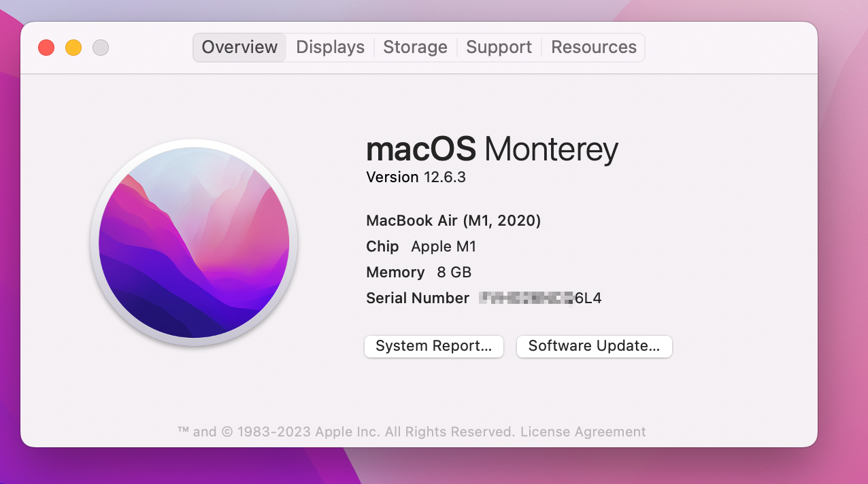Open the Storage tab
The width and height of the screenshot is (868, 484).
tap(415, 48)
